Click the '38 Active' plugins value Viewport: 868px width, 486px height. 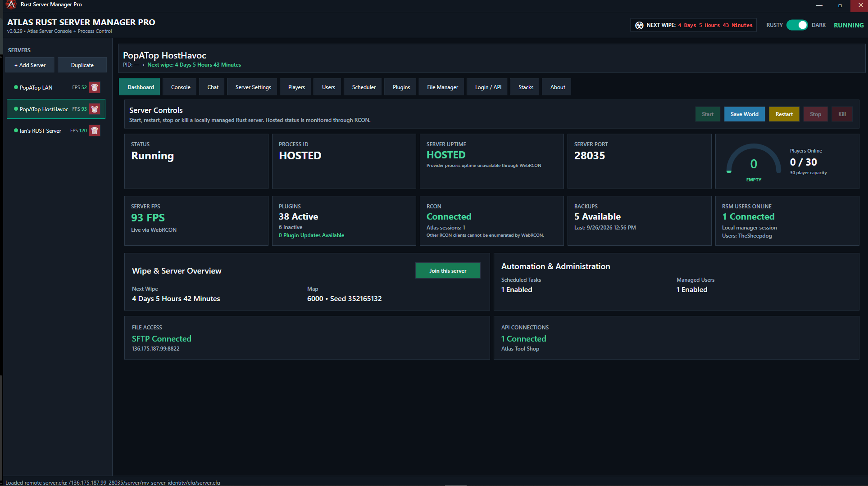[x=298, y=216]
